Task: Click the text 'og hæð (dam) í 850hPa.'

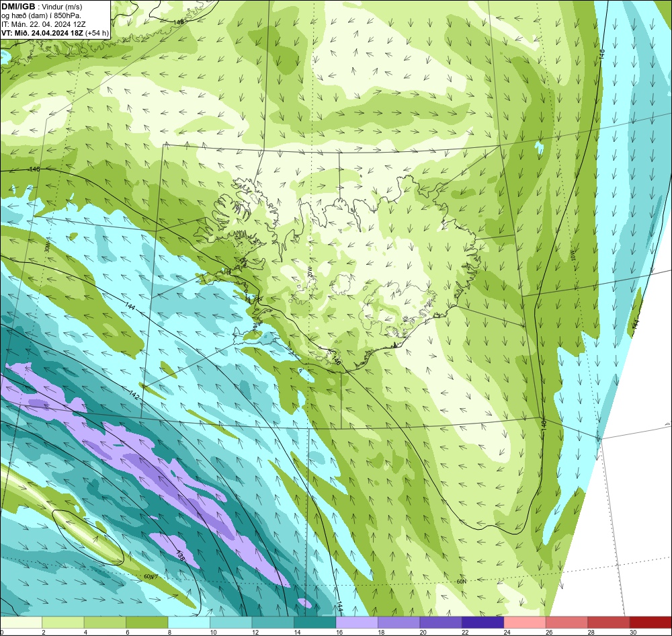Action: pos(41,15)
